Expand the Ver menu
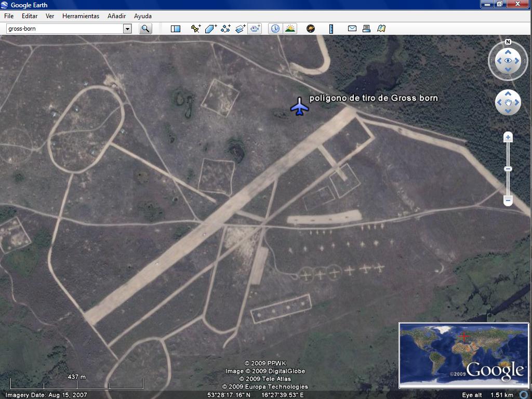The height and width of the screenshot is (399, 532). [x=50, y=16]
